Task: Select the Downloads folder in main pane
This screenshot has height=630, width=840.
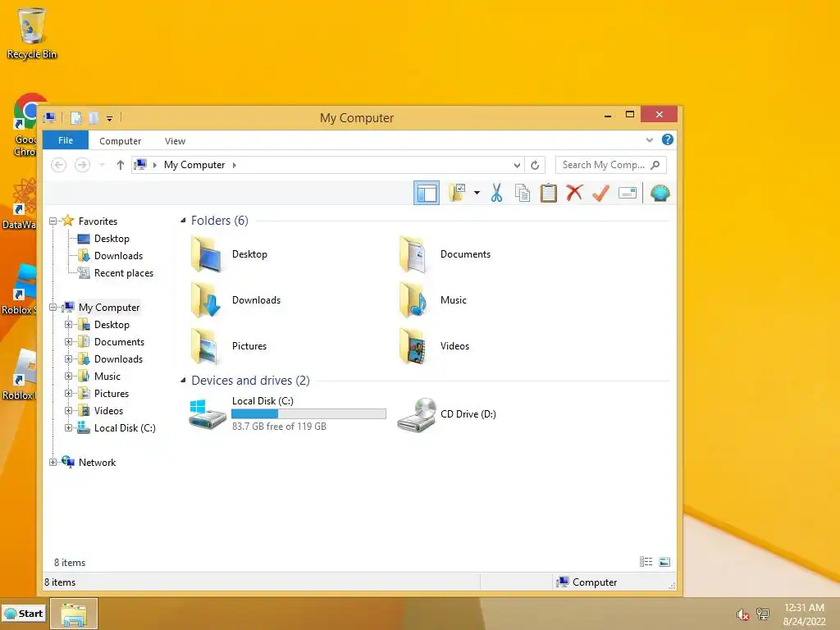Action: (x=235, y=300)
